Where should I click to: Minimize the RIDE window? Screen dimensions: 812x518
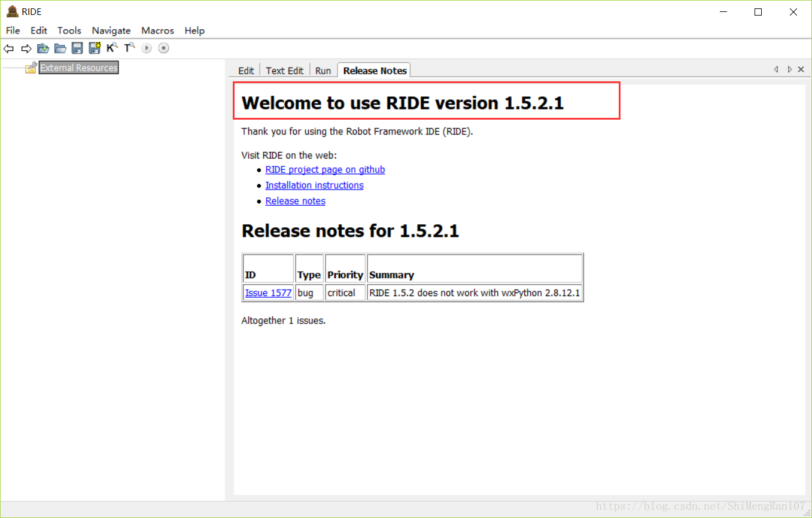pos(724,12)
